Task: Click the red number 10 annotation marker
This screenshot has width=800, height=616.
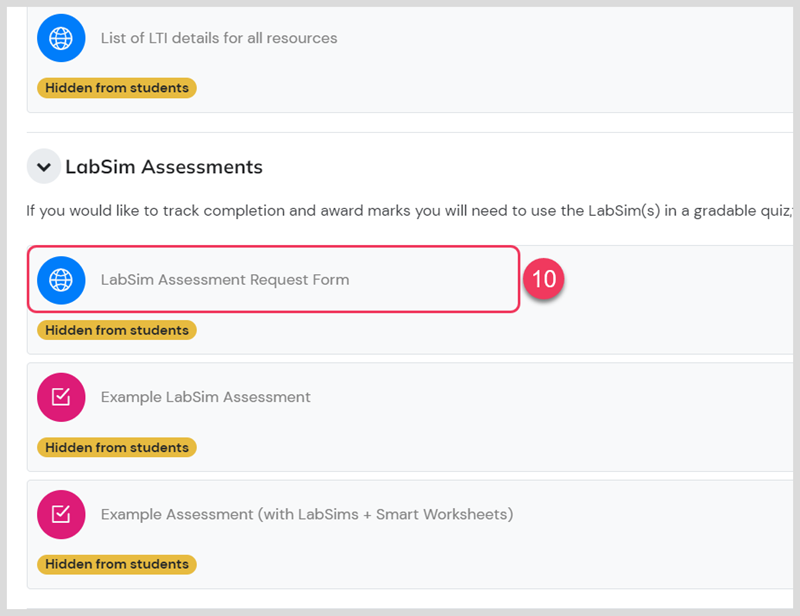Action: [544, 279]
